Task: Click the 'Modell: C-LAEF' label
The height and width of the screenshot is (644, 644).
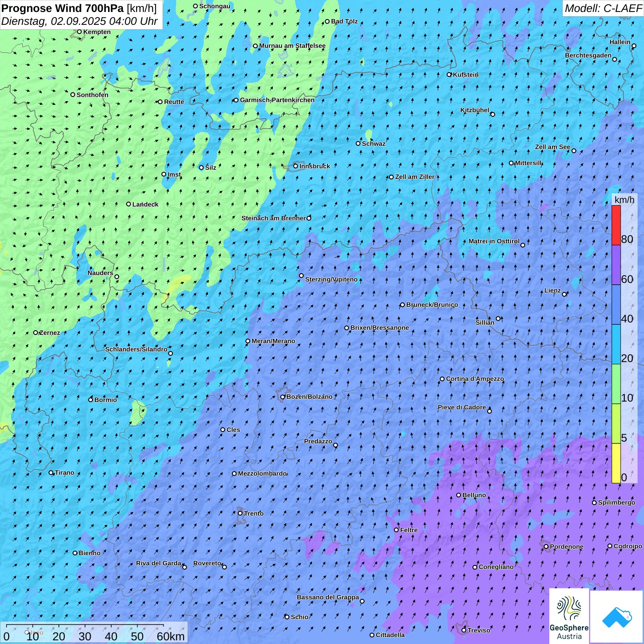Action: coord(603,8)
